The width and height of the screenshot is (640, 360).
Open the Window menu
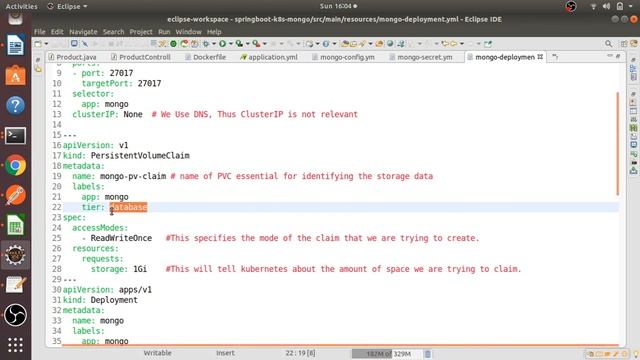pyautogui.click(x=188, y=31)
